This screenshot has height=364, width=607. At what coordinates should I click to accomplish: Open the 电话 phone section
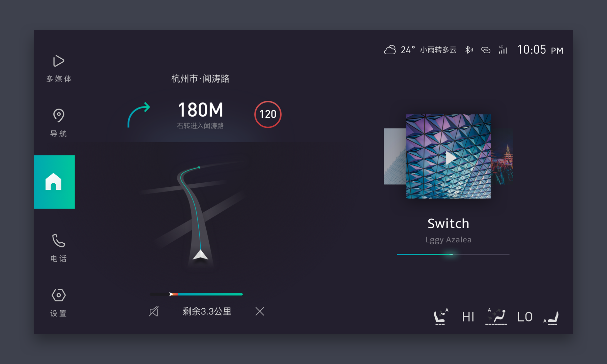click(58, 248)
